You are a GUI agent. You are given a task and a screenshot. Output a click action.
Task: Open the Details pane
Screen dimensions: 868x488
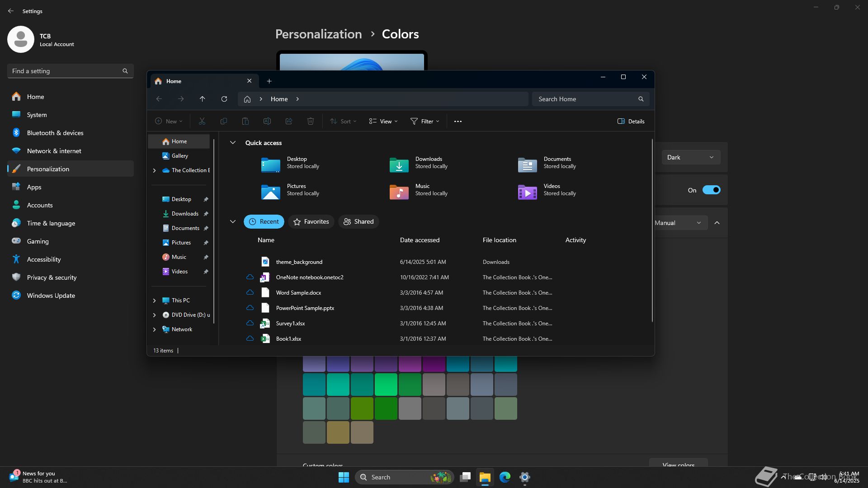631,121
